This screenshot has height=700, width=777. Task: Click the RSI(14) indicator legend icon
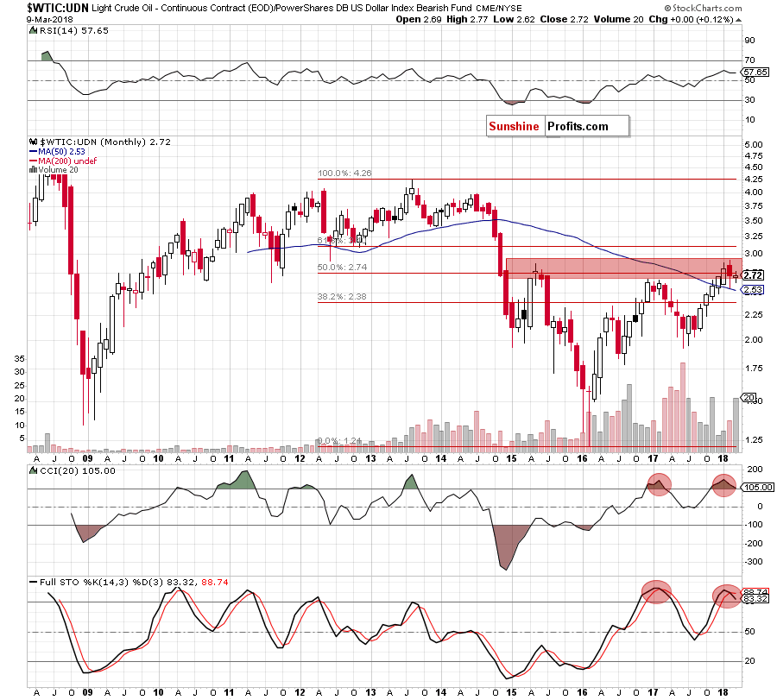tap(33, 31)
